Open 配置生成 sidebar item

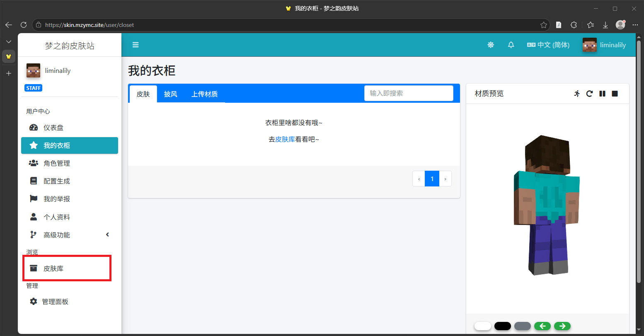point(70,181)
